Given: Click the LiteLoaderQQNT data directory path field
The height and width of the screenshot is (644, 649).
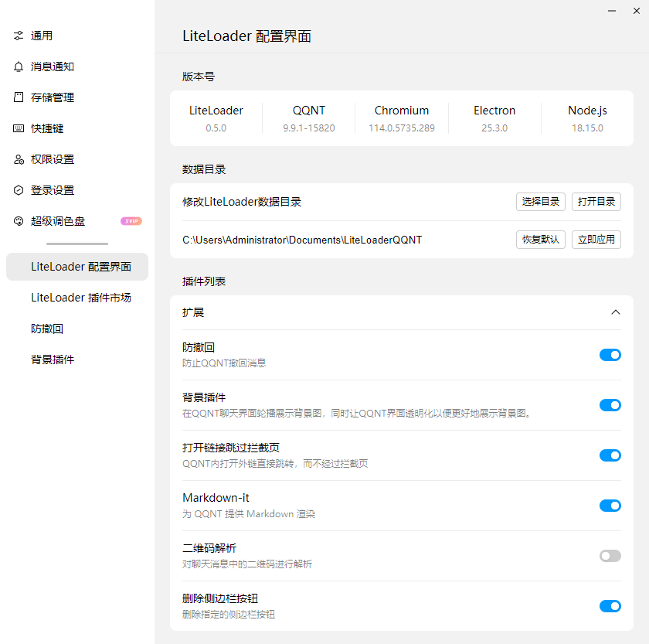Looking at the screenshot, I should pos(301,240).
